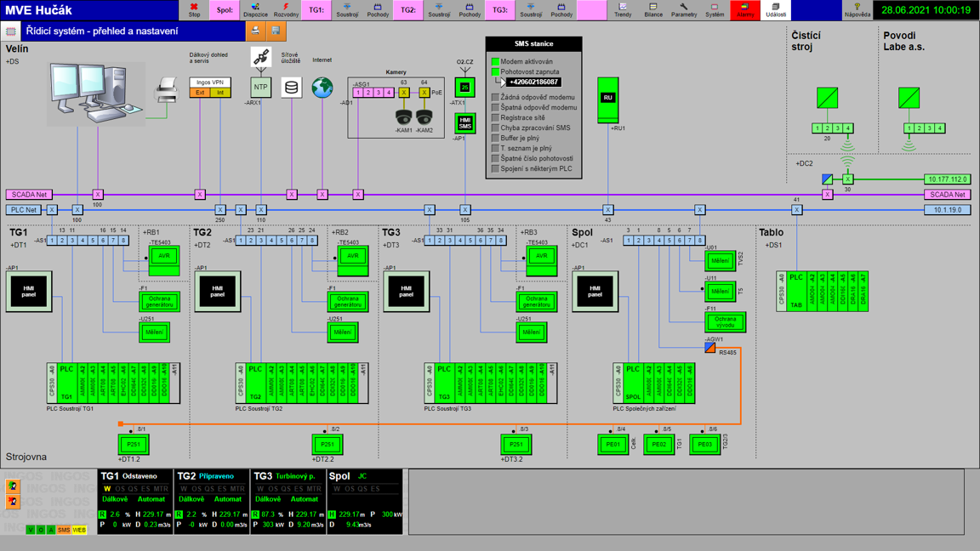Viewport: 980px width, 551px height.
Task: Open TG1 Soustrojí screen
Action: 347,10
